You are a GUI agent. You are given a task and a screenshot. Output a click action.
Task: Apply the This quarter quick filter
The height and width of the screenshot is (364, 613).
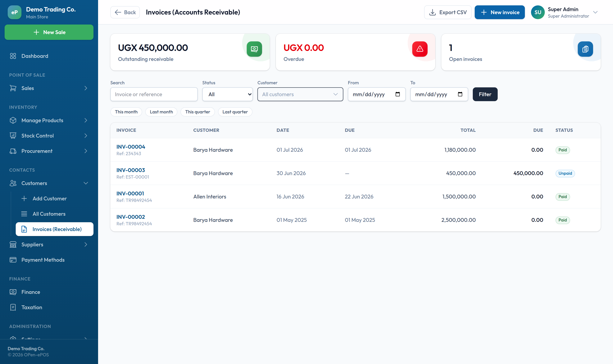pyautogui.click(x=198, y=112)
